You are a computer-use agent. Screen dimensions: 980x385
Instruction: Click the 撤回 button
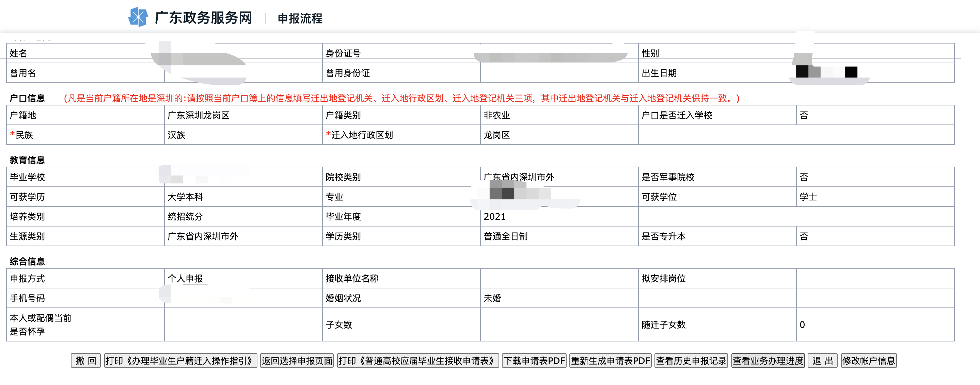tap(85, 360)
